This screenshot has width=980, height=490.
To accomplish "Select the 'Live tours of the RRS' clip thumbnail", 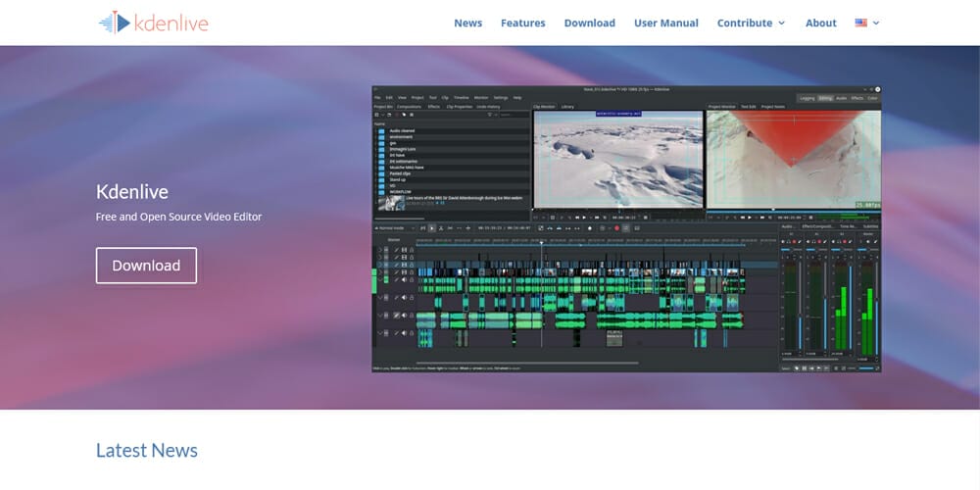I will coord(391,203).
